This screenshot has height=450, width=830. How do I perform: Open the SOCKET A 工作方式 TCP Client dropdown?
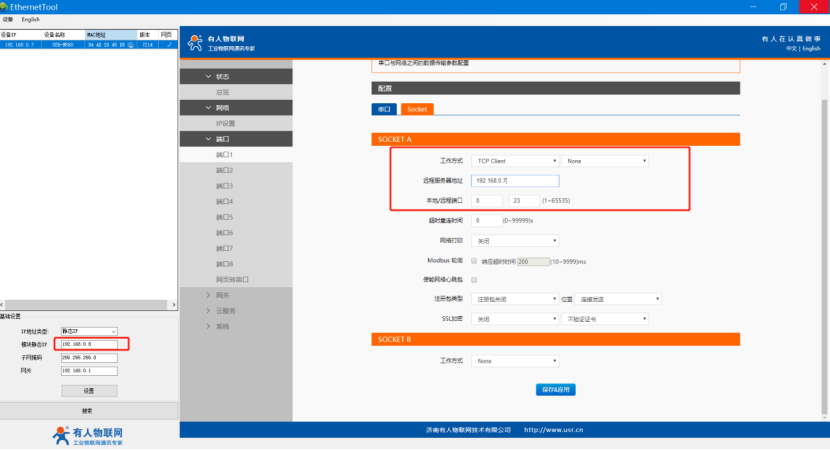pos(516,160)
